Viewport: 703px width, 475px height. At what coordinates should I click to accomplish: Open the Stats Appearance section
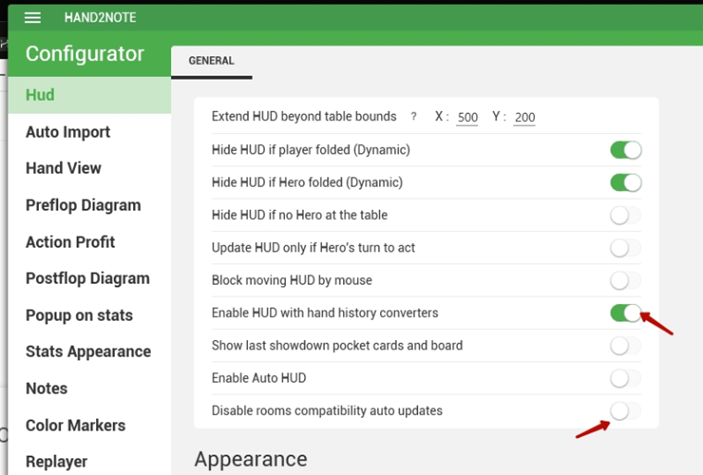point(88,352)
